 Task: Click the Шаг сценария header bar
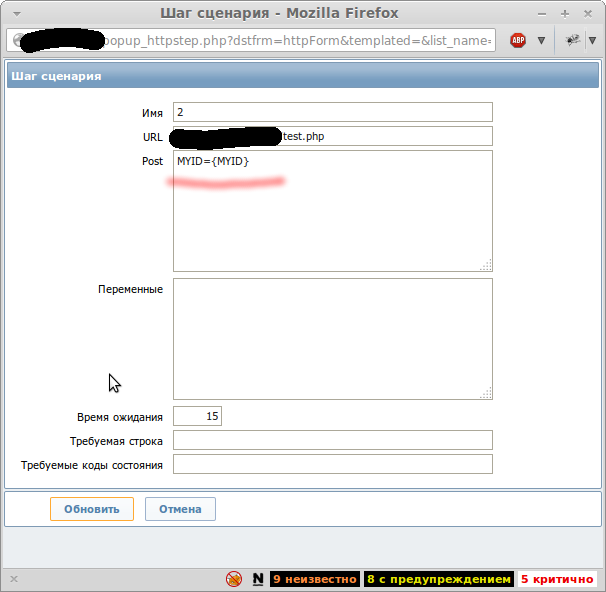303,76
